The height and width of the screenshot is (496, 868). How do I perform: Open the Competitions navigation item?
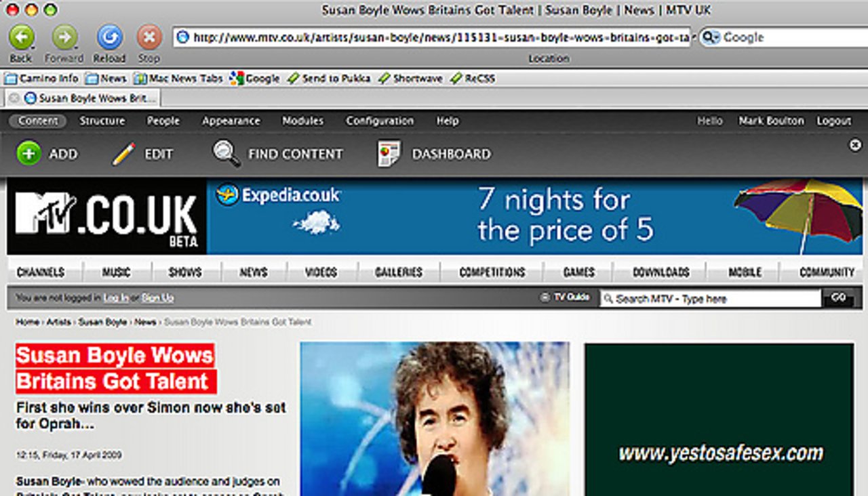(x=492, y=272)
